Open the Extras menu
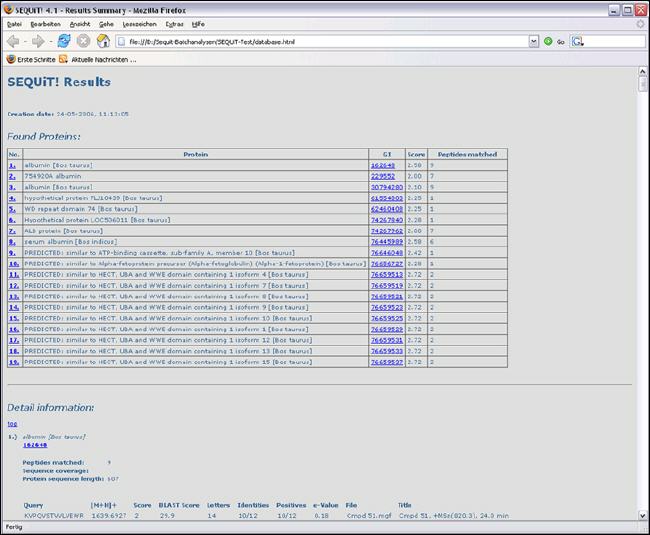This screenshot has width=650, height=535. [174, 23]
